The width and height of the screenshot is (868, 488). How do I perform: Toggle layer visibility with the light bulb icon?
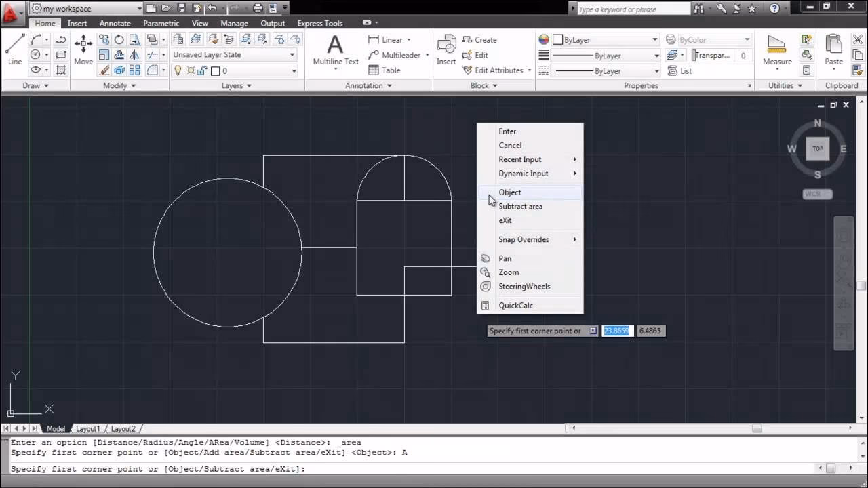click(178, 70)
